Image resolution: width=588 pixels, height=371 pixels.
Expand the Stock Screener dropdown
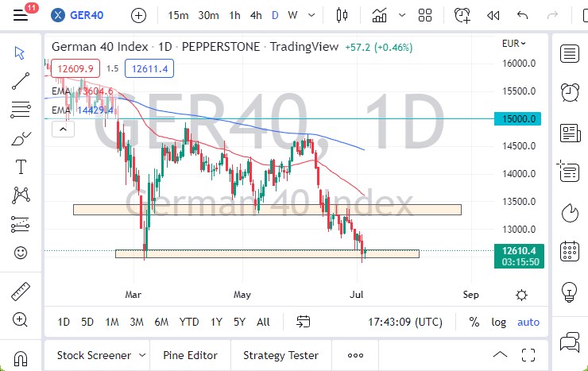[142, 355]
